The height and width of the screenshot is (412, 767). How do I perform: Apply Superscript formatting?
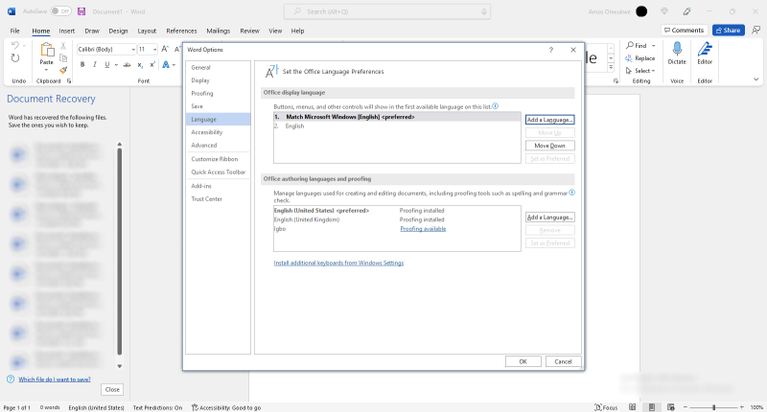152,65
